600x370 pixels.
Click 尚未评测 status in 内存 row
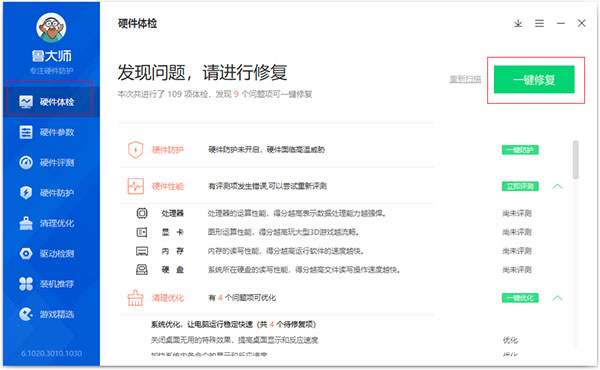tap(517, 251)
